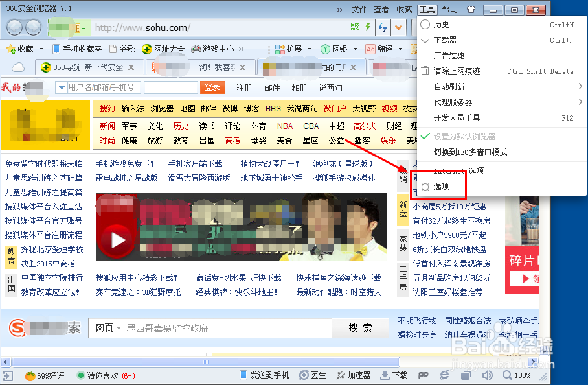Open the QR code icon in address bar

point(355,27)
